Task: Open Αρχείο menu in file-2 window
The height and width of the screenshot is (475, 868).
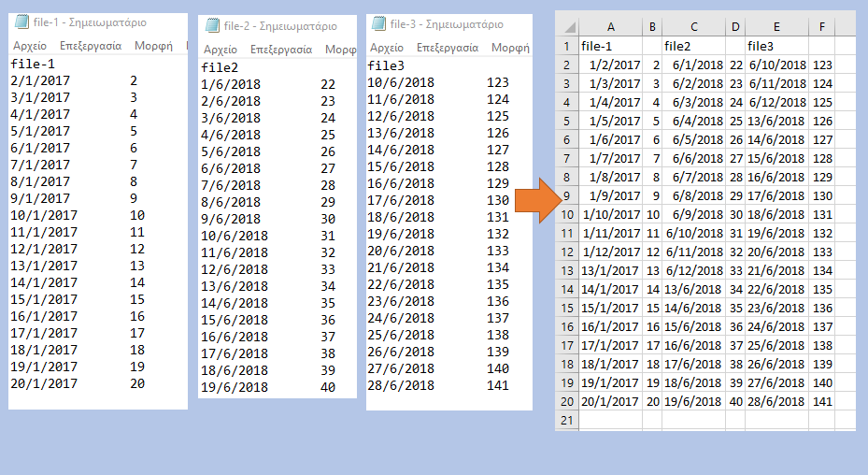Action: coord(221,50)
